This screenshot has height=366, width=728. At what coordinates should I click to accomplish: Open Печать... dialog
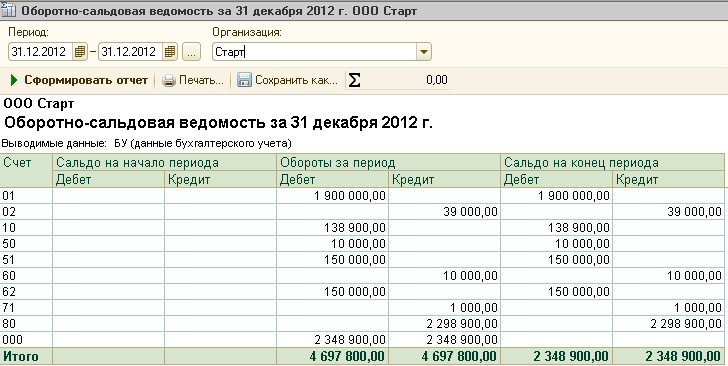point(193,80)
